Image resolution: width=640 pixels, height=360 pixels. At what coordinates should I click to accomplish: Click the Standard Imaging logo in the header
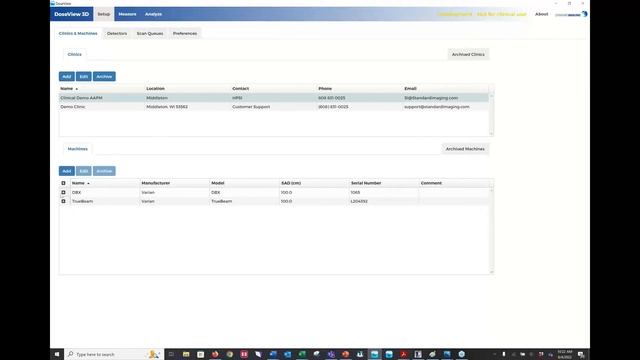[x=571, y=14]
